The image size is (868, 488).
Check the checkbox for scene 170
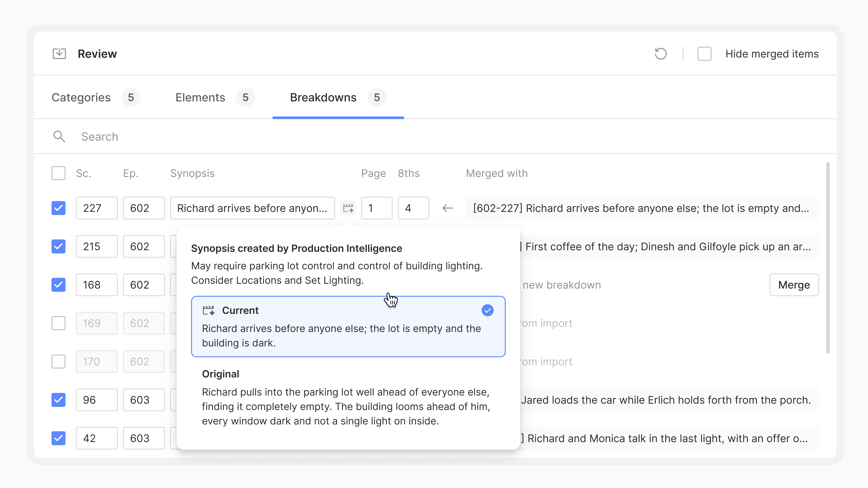pos(58,362)
